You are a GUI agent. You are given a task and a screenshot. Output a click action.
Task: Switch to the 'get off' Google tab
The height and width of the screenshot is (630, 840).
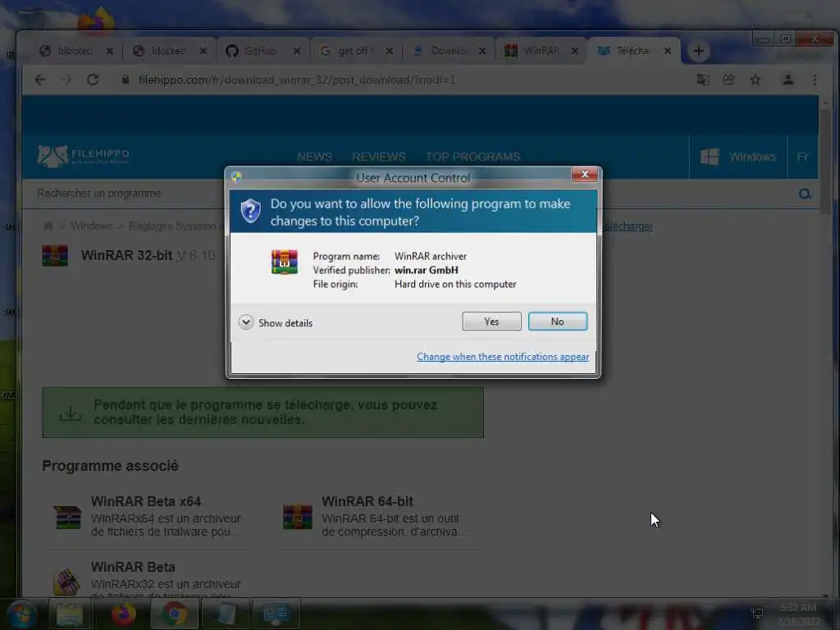[x=354, y=51]
